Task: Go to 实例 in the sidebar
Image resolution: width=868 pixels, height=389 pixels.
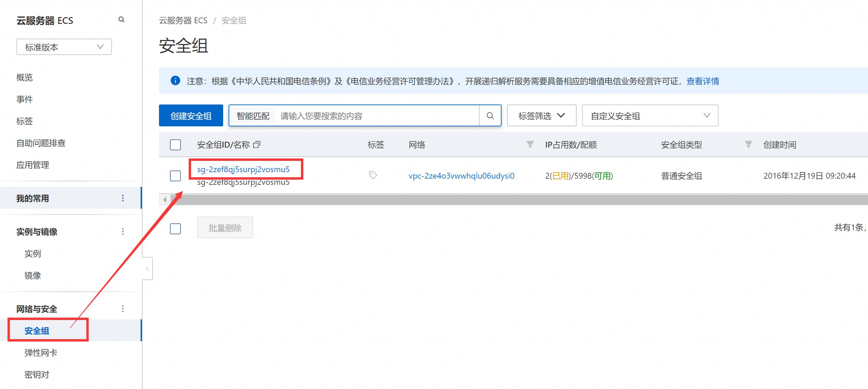Action: click(x=33, y=253)
